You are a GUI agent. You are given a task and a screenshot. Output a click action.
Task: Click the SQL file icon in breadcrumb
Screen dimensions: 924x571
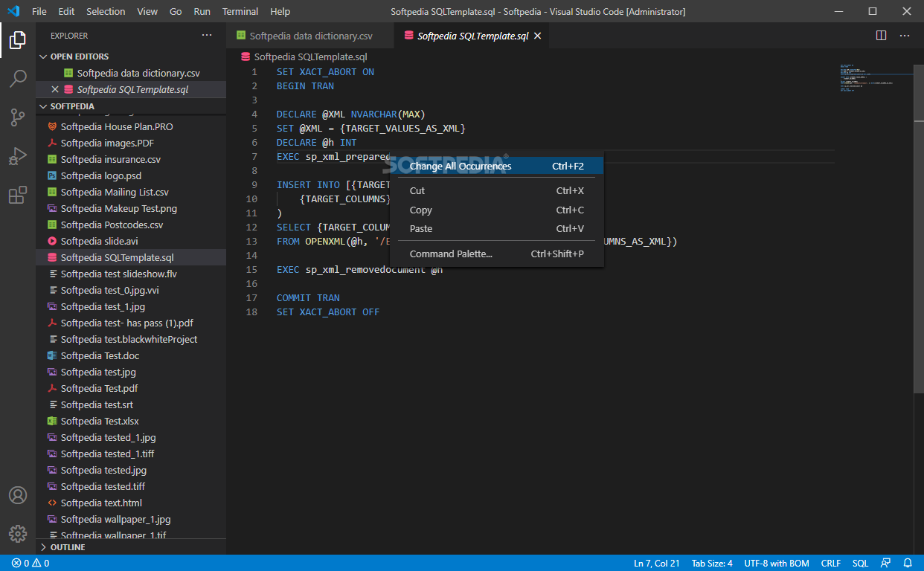point(246,57)
